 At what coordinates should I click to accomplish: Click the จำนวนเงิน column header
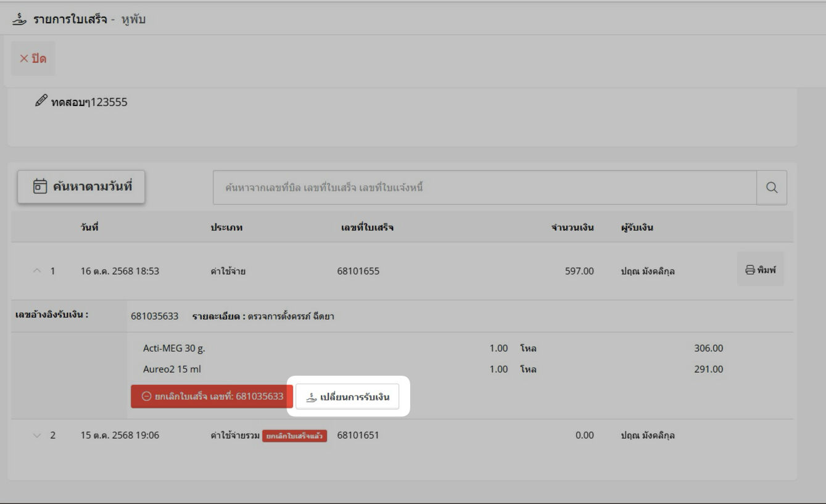pos(572,227)
